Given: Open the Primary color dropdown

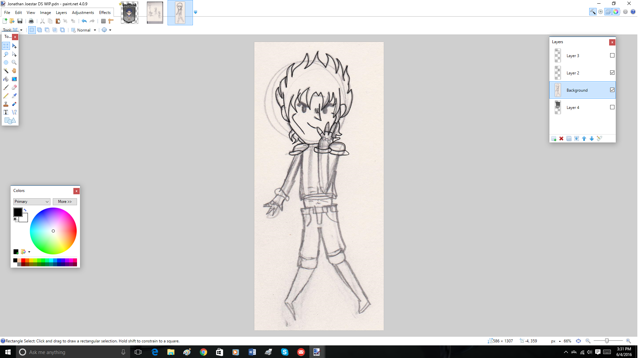Looking at the screenshot, I should coord(32,202).
